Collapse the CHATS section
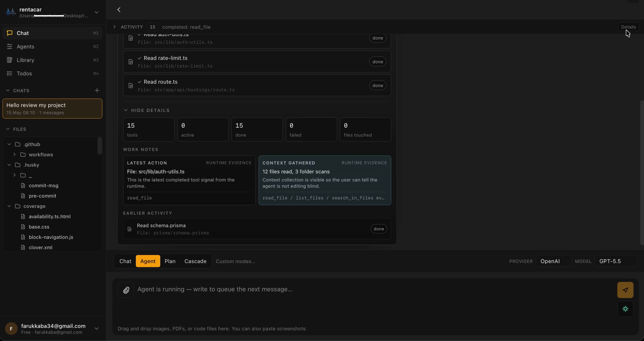The width and height of the screenshot is (644, 341). click(8, 90)
